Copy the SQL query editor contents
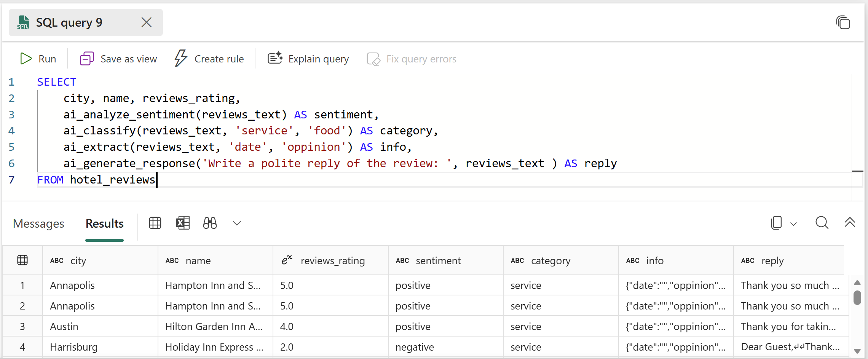The image size is (868, 359). click(x=843, y=22)
